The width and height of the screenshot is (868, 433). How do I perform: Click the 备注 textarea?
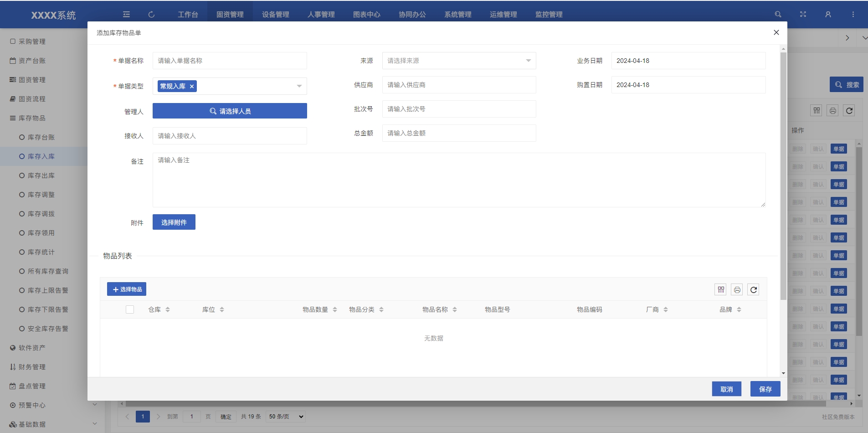459,180
